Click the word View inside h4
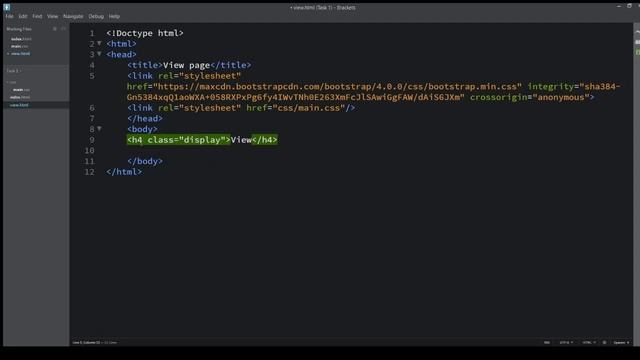Viewport: 640px width, 360px height. tap(241, 140)
